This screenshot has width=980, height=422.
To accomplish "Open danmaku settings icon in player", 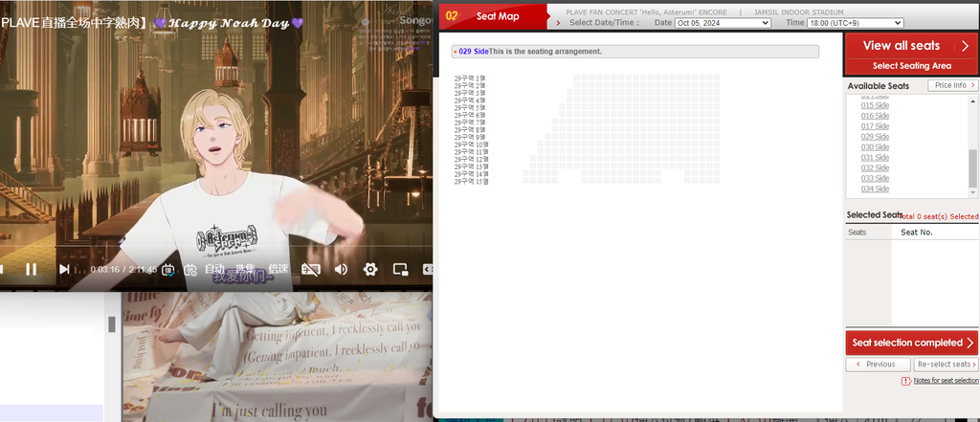I will [190, 270].
